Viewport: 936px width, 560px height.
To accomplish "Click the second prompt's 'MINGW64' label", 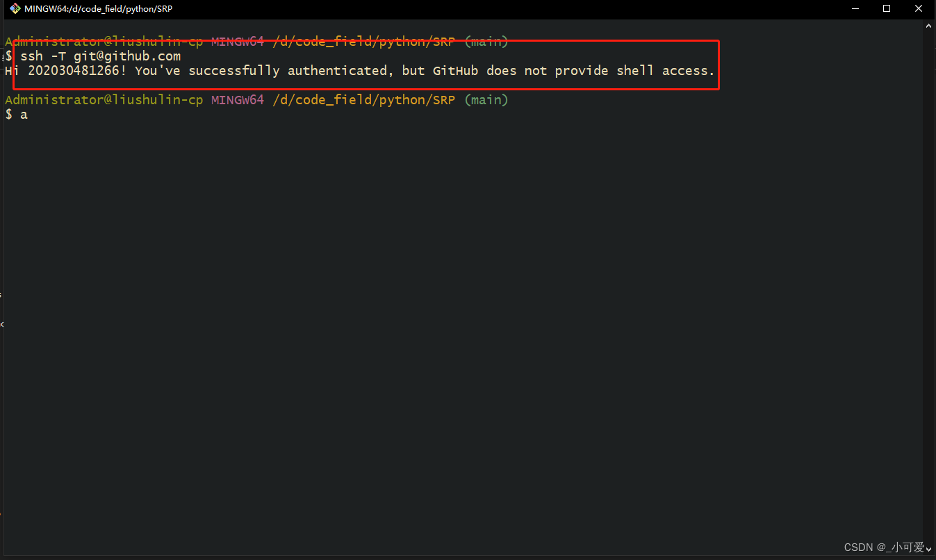I will (238, 100).
